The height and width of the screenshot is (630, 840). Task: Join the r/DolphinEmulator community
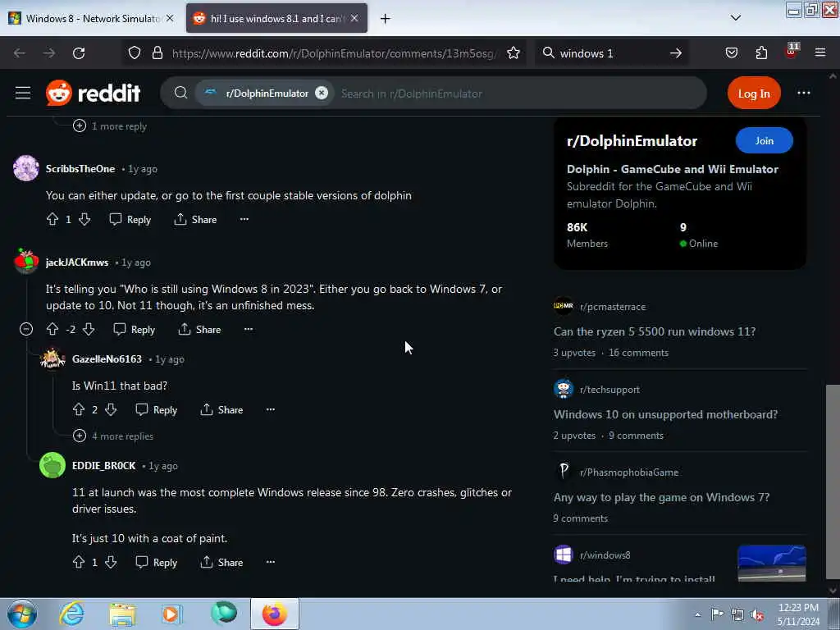click(x=764, y=140)
